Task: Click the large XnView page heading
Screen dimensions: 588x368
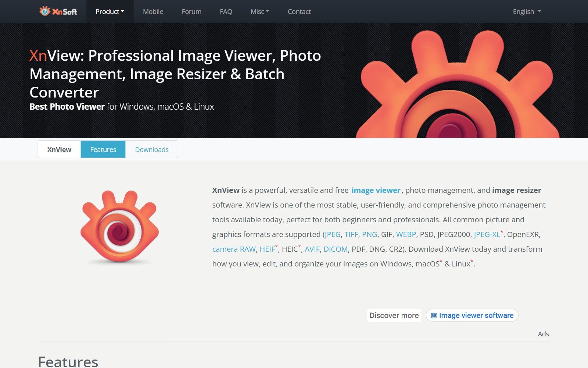Action: [175, 74]
